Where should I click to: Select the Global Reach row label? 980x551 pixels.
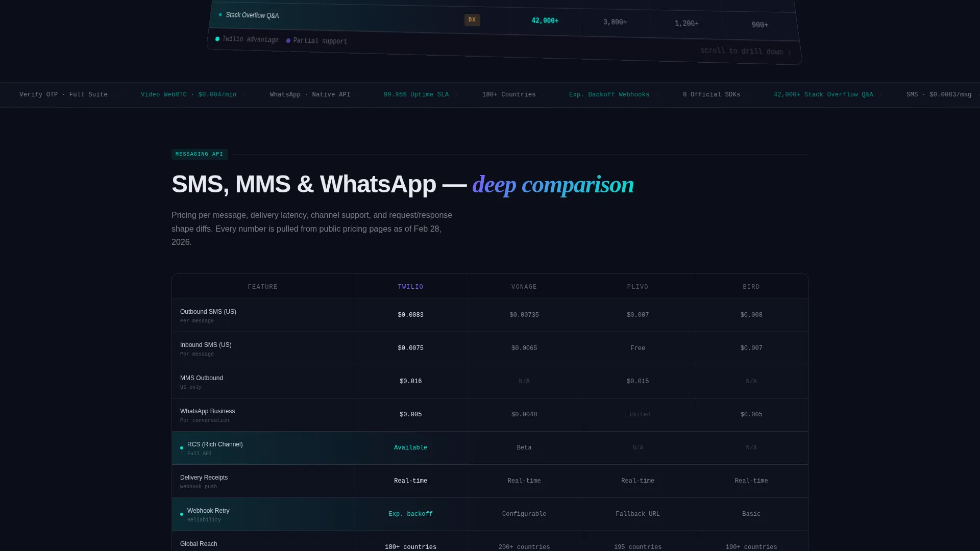pyautogui.click(x=199, y=544)
